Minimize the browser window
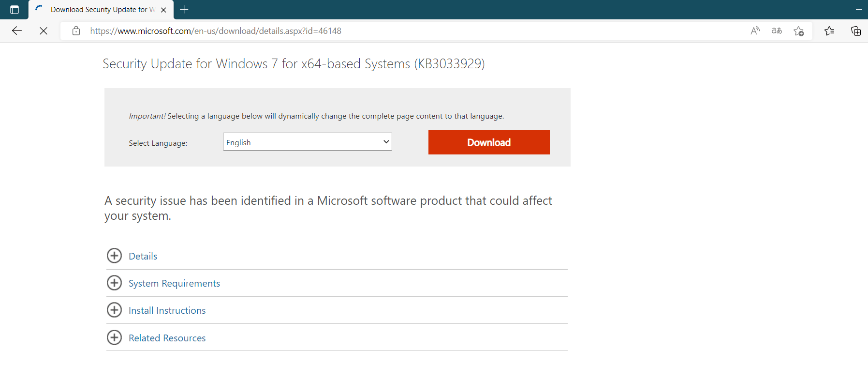This screenshot has height=367, width=868. [x=859, y=10]
